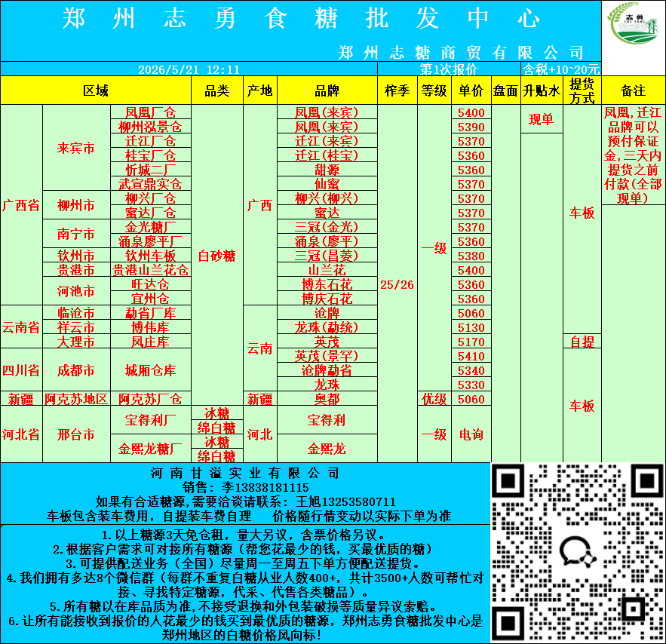The height and width of the screenshot is (644, 666).
Task: Click the 备注 column header
Action: click(x=634, y=90)
